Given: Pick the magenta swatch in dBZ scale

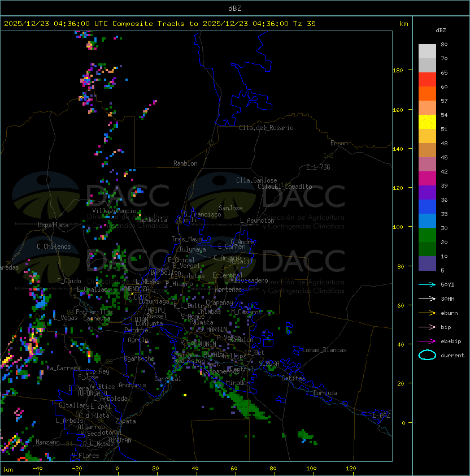Looking at the screenshot, I should pyautogui.click(x=427, y=178).
